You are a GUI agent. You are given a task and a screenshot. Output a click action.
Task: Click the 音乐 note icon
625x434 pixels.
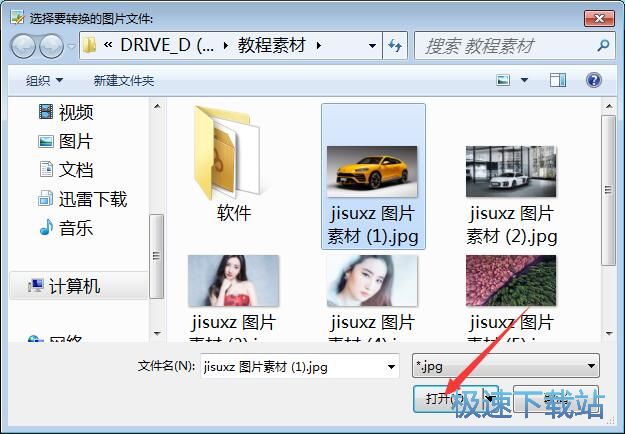click(46, 227)
